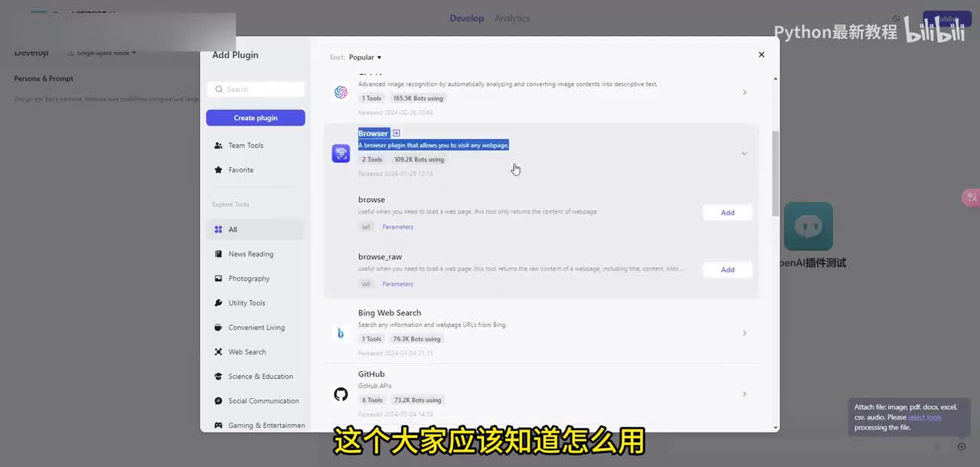Click the Convenient Living icon
Image resolution: width=980 pixels, height=467 pixels.
click(x=218, y=328)
